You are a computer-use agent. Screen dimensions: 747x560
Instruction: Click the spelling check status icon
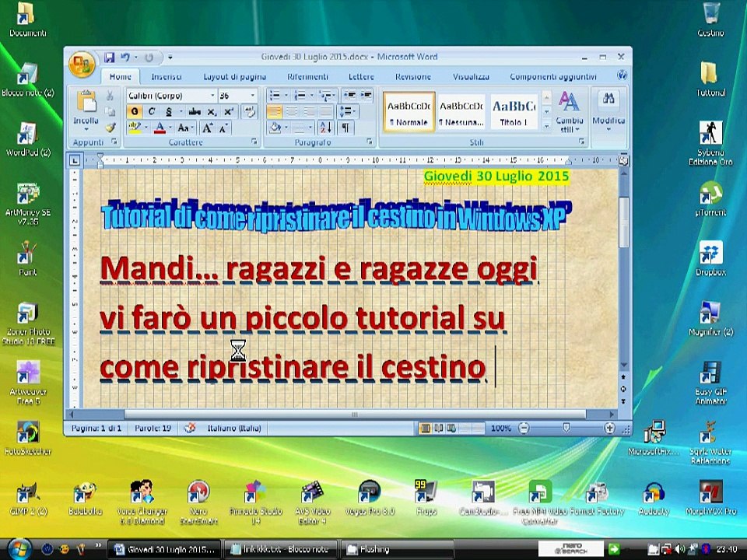pyautogui.click(x=190, y=428)
